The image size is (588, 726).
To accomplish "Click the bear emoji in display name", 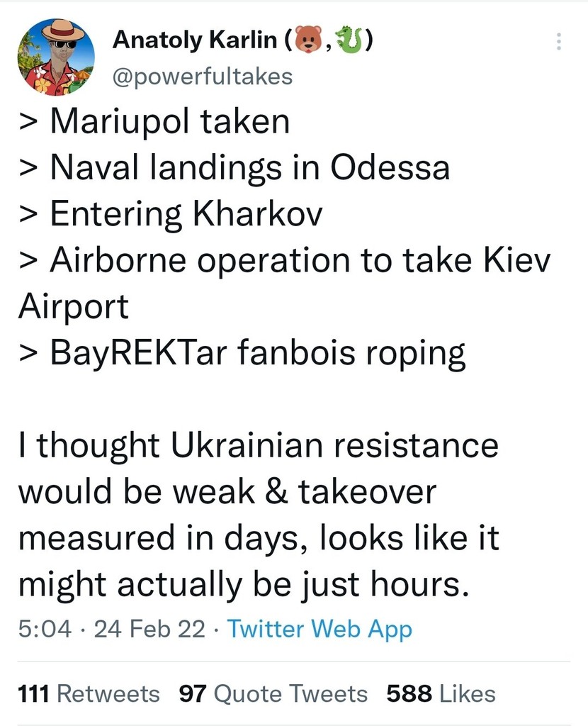I will coord(309,39).
